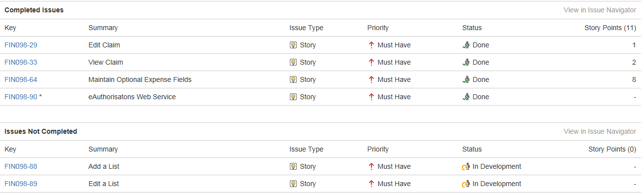Click the Must Have arrow in the FIN098-88 row

371,166
